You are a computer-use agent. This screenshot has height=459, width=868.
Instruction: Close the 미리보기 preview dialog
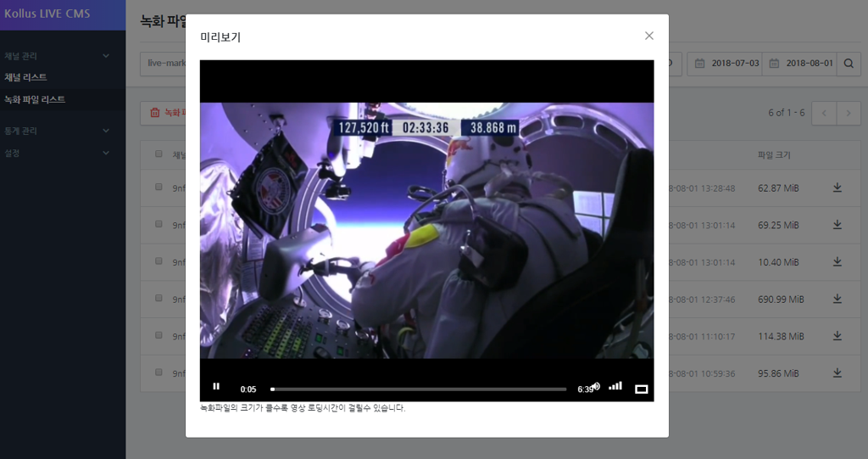tap(649, 36)
